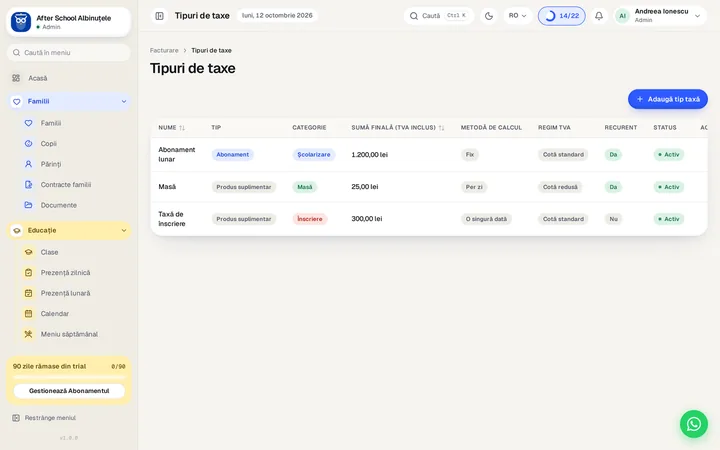Click the Școlarizare category badge
Screen dimensions: 720x450
(x=314, y=155)
